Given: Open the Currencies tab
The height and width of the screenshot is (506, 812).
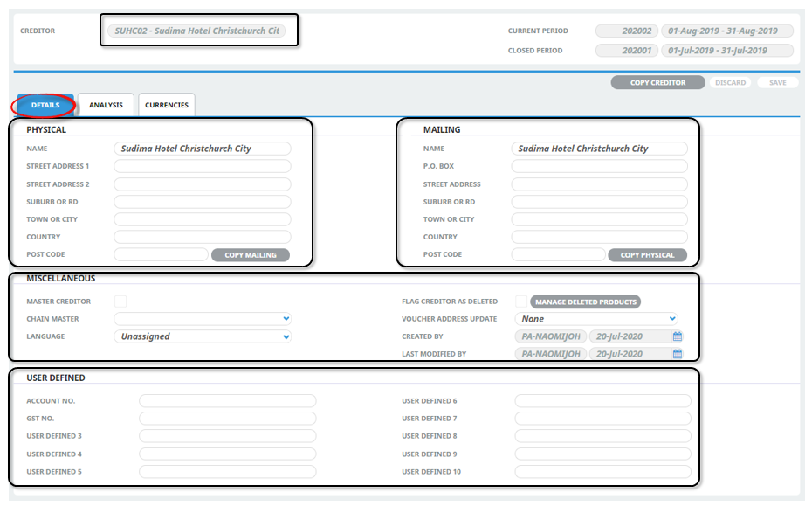Looking at the screenshot, I should (167, 105).
